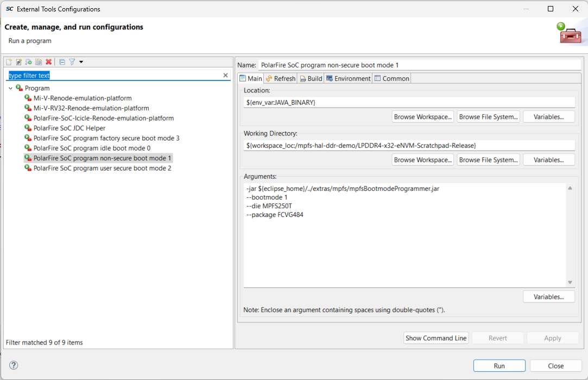Collapse the Program tree node
The height and width of the screenshot is (380, 588).
[x=10, y=88]
